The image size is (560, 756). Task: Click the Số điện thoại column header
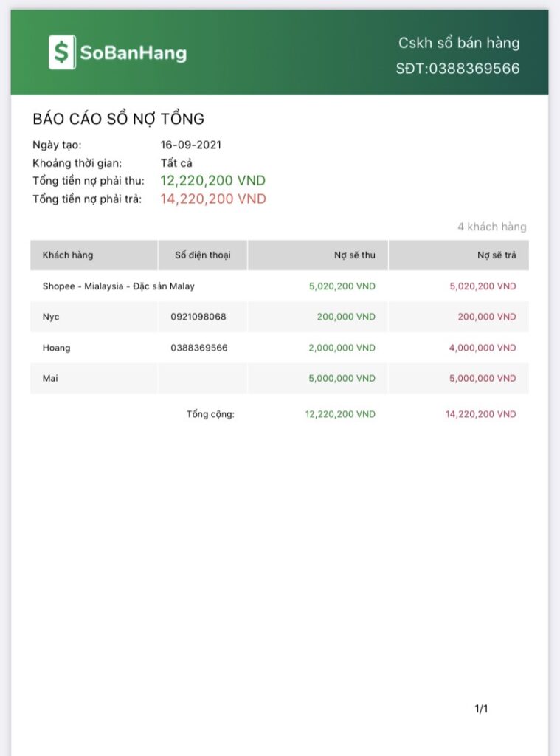coord(203,255)
